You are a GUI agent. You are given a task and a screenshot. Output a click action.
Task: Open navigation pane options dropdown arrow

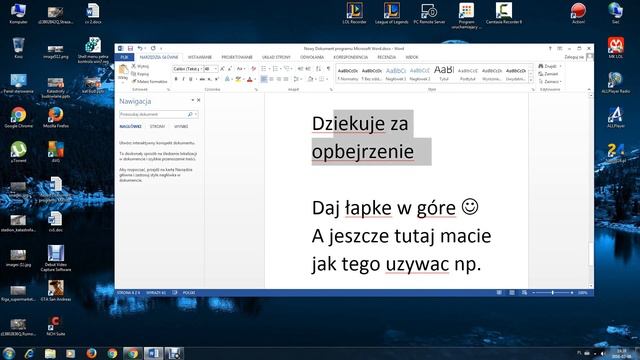[192, 100]
